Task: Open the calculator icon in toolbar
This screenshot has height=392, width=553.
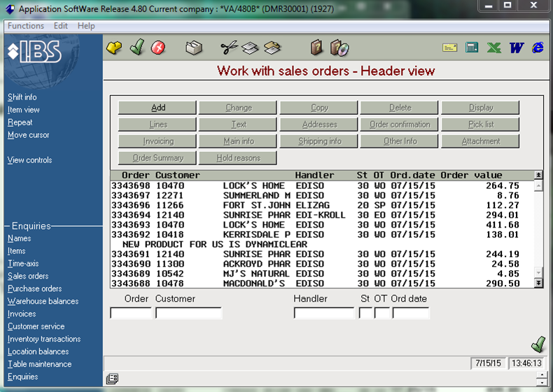Action: 472,48
